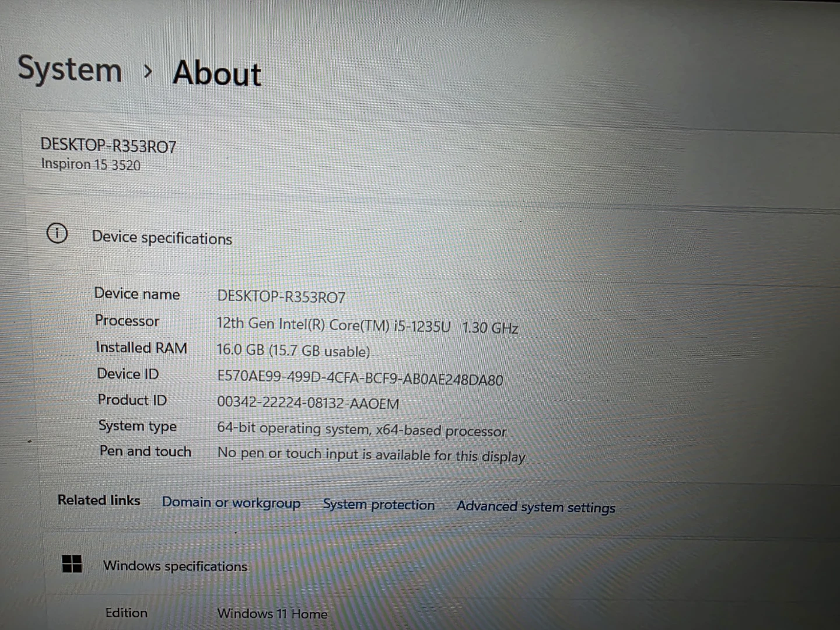Click the Product ID label
The height and width of the screenshot is (630, 840).
[132, 400]
